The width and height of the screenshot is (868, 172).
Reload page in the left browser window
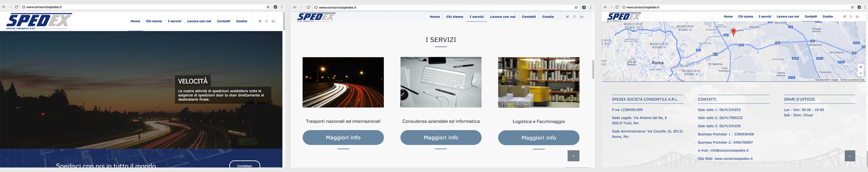pyautogui.click(x=16, y=7)
